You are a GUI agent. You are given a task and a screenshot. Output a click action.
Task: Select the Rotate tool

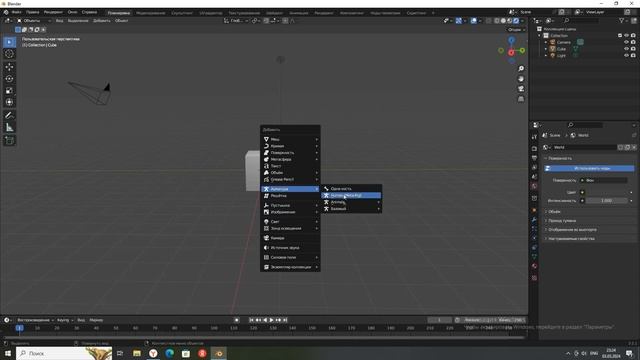(9, 78)
